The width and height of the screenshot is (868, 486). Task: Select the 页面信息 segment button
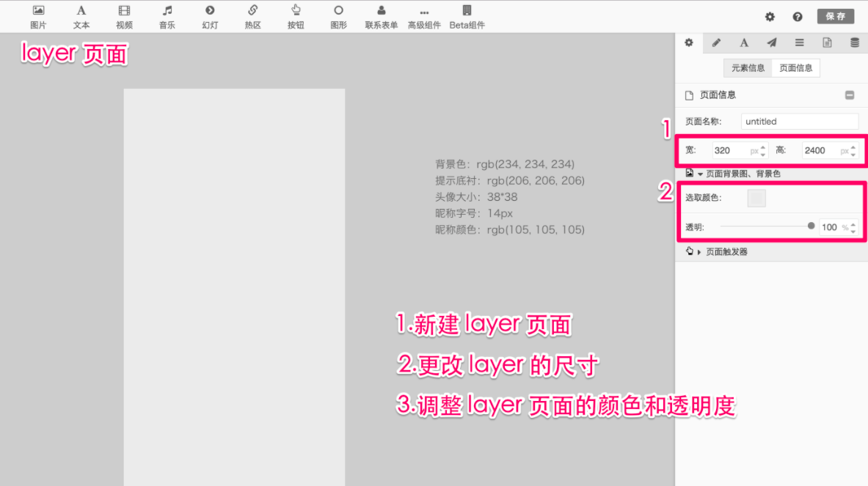[x=795, y=68]
